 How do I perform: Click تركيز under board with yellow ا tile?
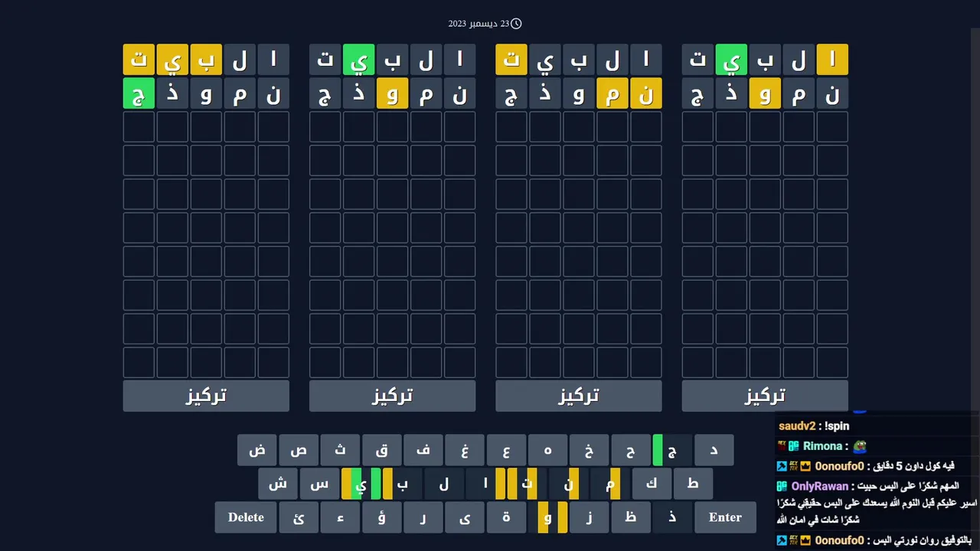click(x=765, y=396)
